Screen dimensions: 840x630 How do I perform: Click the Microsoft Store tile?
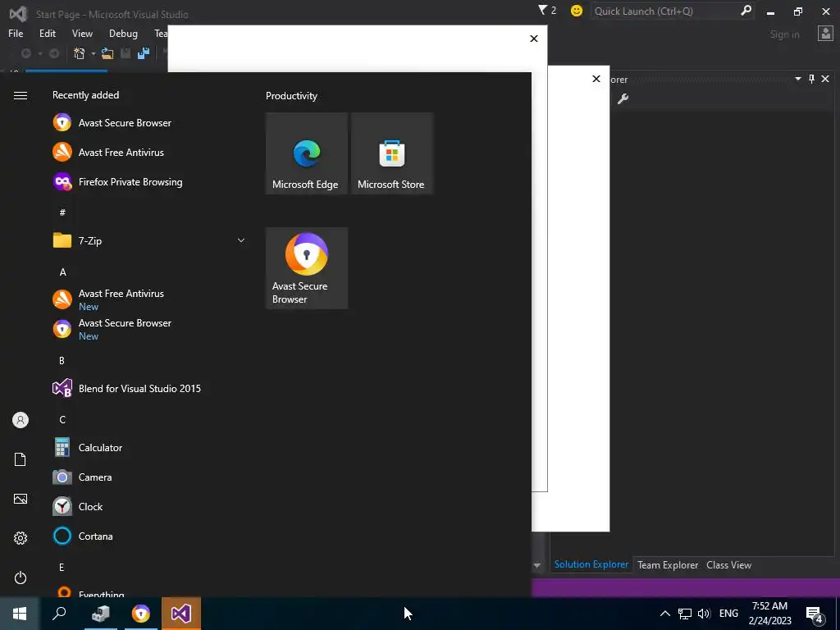tap(391, 153)
